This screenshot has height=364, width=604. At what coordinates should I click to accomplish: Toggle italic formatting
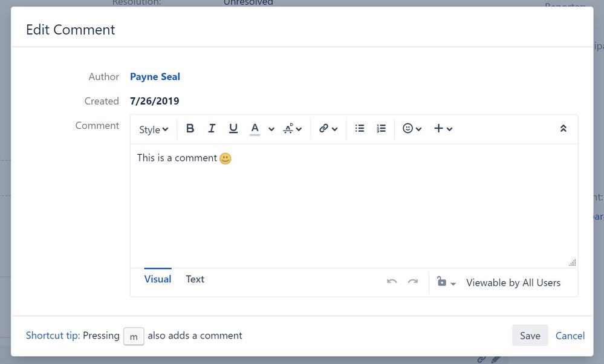[212, 128]
